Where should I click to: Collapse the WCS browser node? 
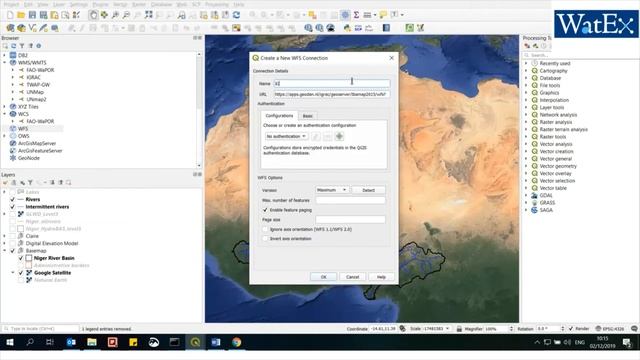coord(5,114)
